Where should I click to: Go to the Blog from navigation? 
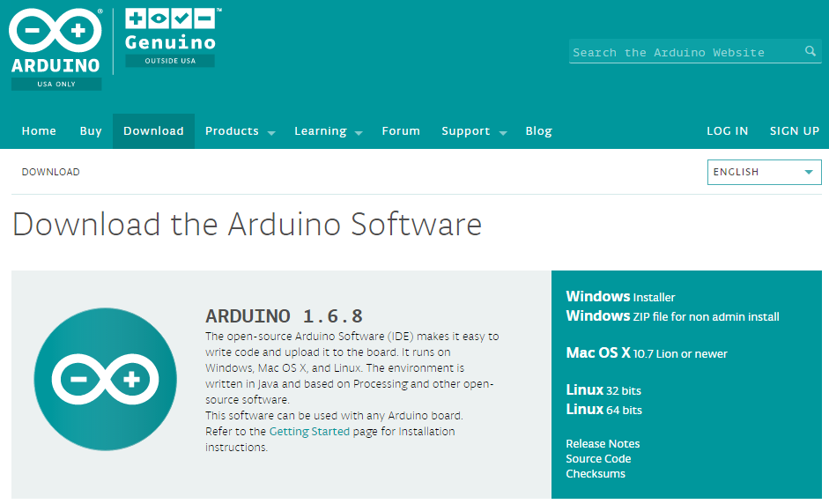coord(539,130)
